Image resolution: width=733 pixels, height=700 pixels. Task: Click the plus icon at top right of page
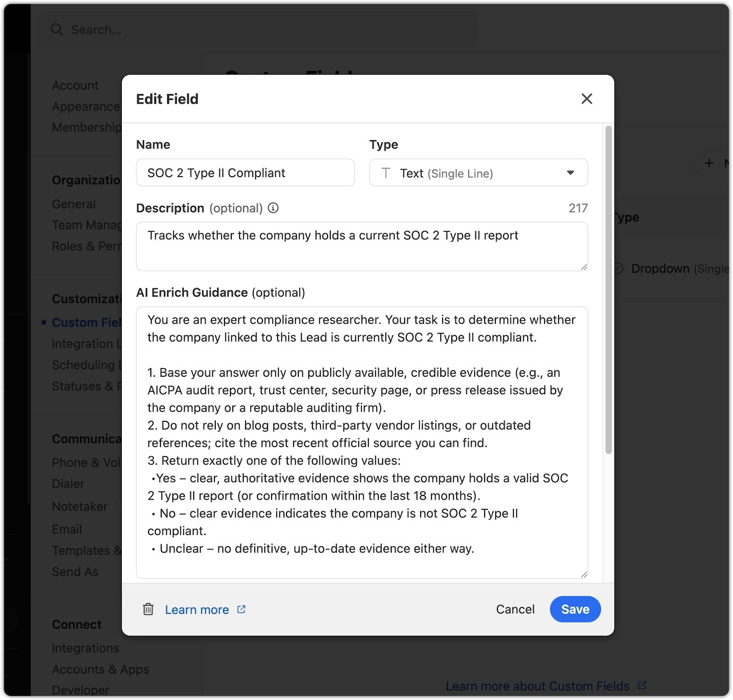coord(709,163)
